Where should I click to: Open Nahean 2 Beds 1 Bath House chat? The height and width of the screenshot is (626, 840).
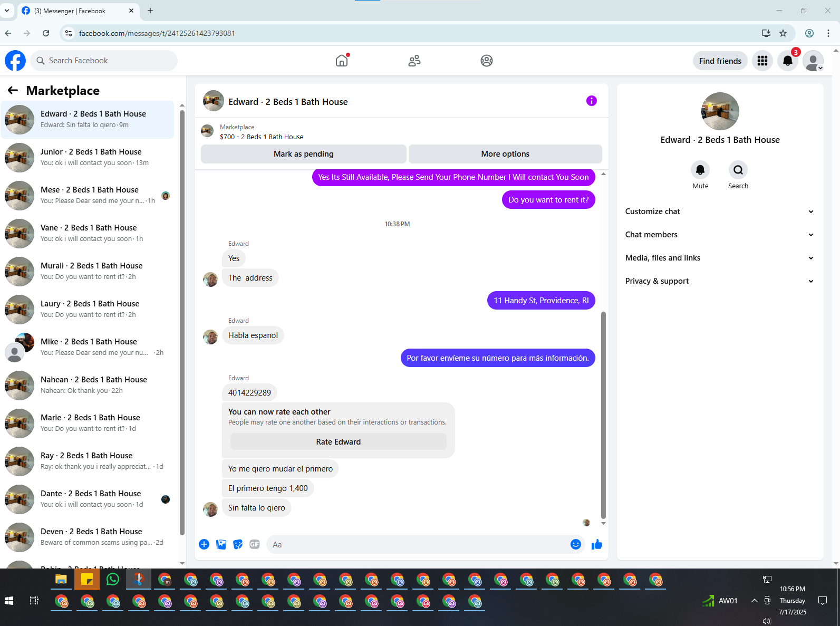(x=88, y=386)
